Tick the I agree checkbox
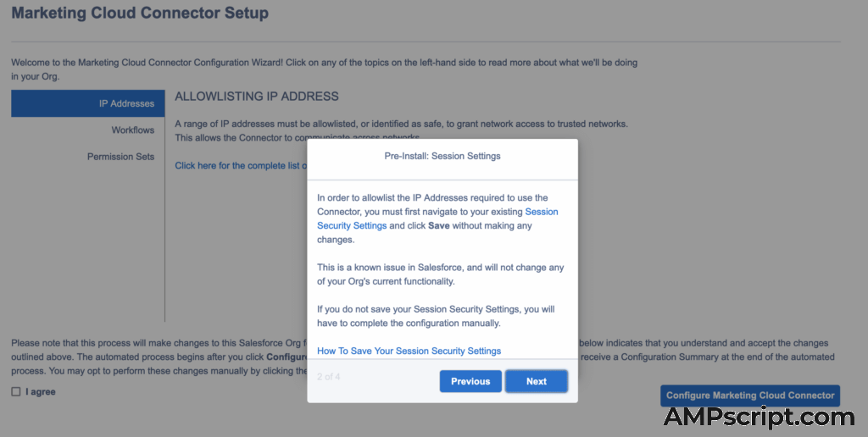 16,392
